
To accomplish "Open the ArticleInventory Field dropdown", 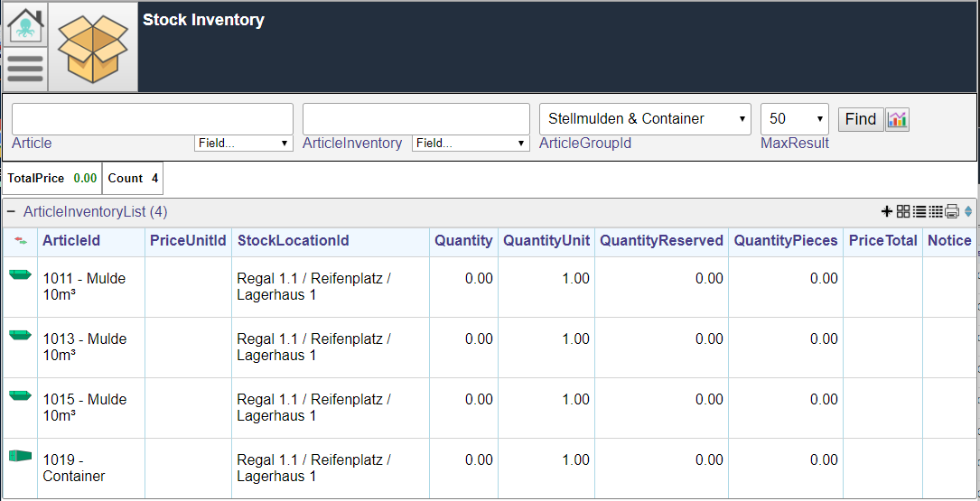I will click(471, 143).
